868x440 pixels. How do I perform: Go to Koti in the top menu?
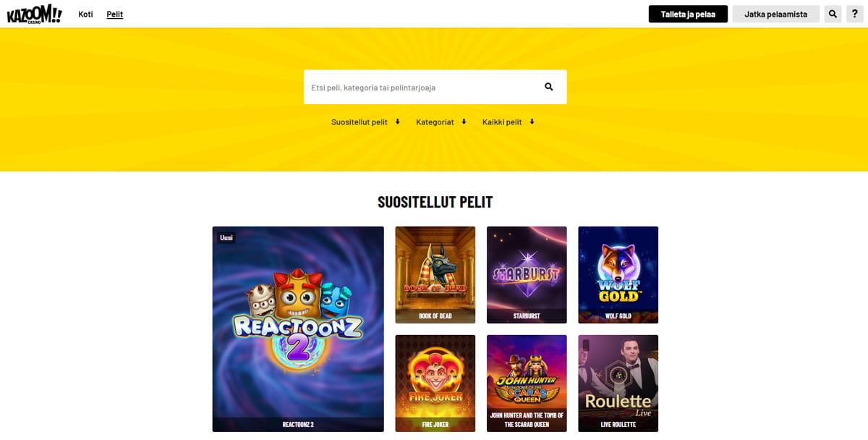85,14
